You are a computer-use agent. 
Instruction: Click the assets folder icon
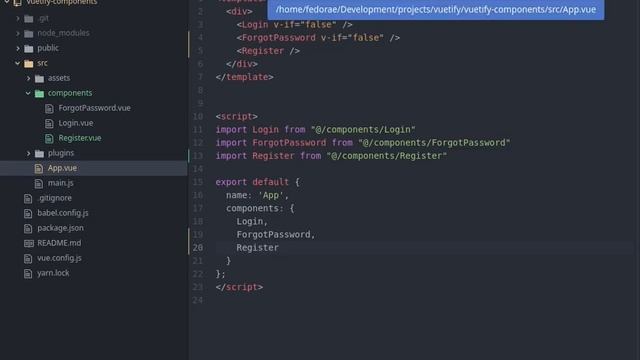click(x=39, y=78)
